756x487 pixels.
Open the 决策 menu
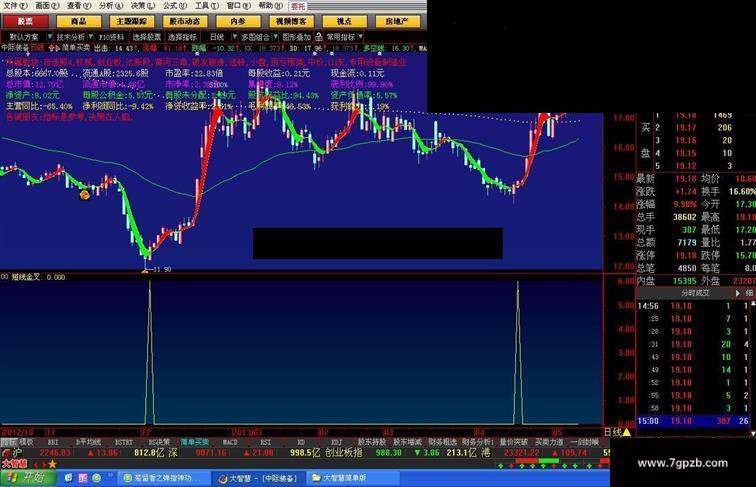pyautogui.click(x=143, y=6)
